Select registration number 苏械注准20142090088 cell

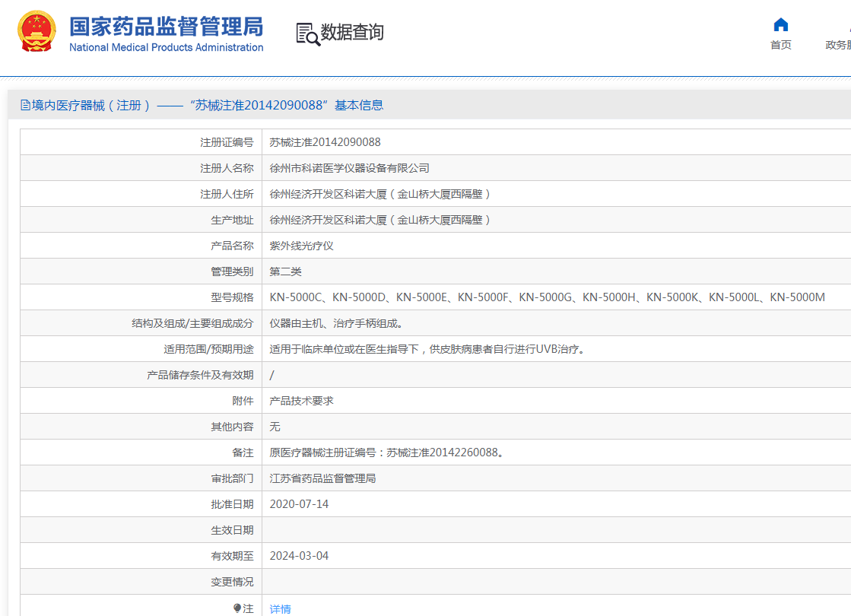[325, 142]
